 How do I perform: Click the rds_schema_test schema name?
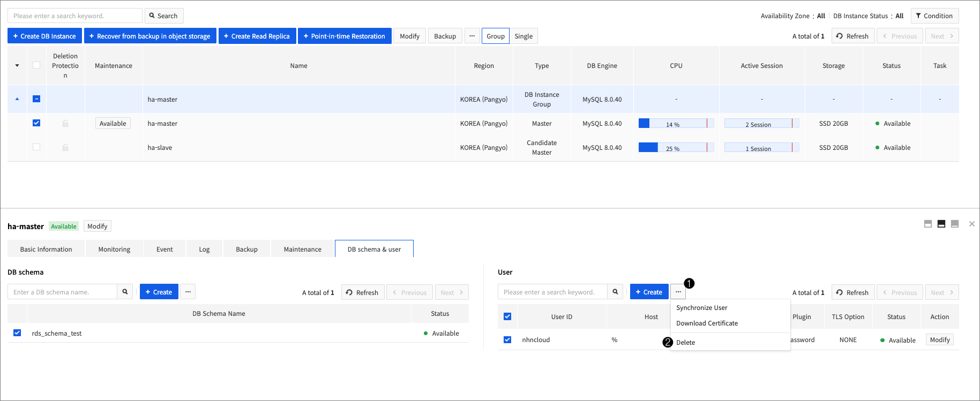click(x=57, y=333)
